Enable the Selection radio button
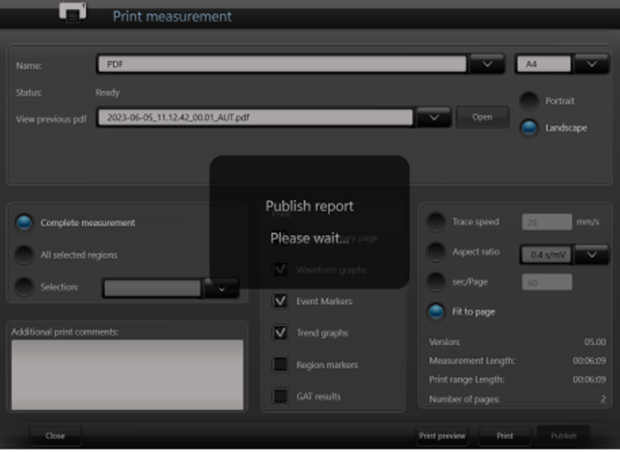This screenshot has height=452, width=620. pyautogui.click(x=24, y=287)
